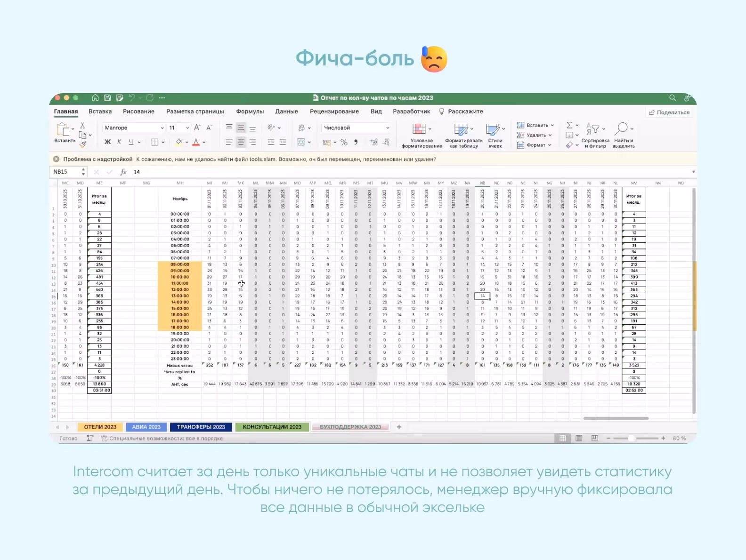746x560 pixels.
Task: Click the Home icon in title bar
Action: [95, 98]
